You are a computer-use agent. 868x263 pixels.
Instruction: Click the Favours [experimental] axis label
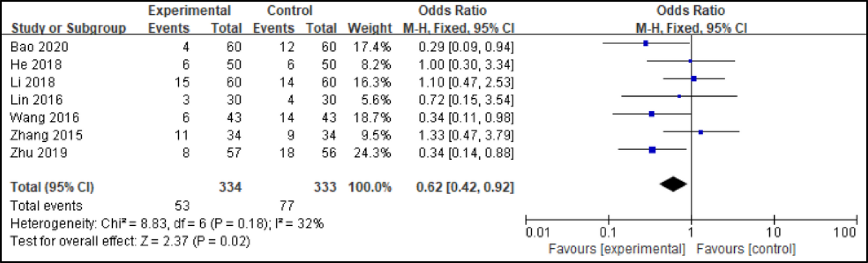pyautogui.click(x=617, y=249)
